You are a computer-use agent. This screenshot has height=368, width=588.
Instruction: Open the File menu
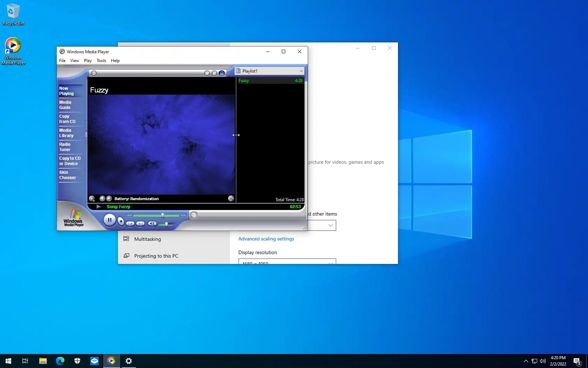62,61
